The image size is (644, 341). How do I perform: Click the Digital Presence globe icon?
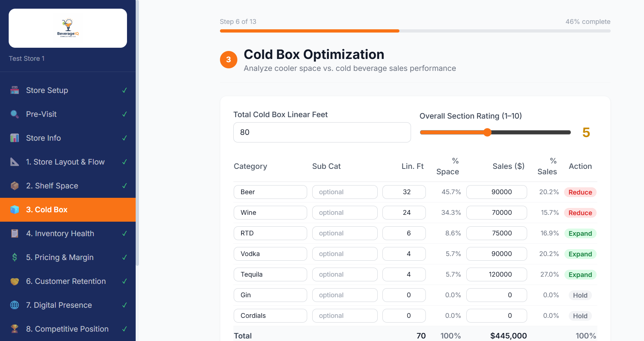pyautogui.click(x=14, y=305)
